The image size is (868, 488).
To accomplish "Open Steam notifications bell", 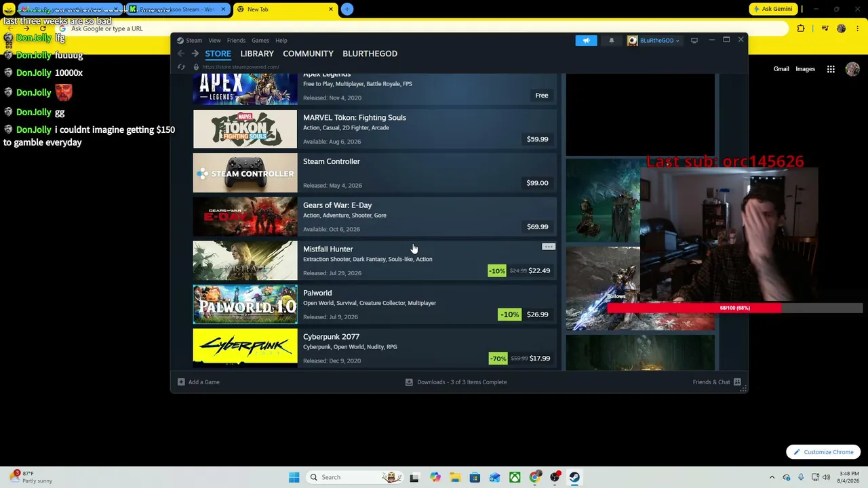I will 611,41.
